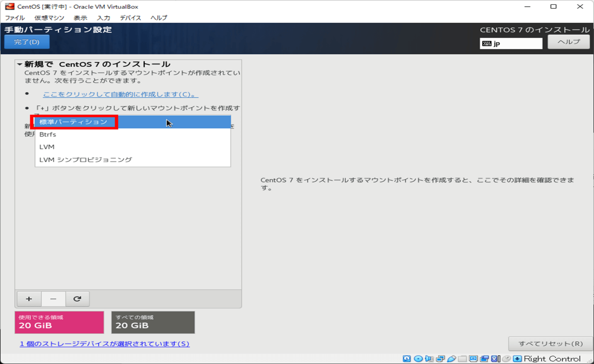Image resolution: width=594 pixels, height=364 pixels.
Task: Click the 手動パーティション設定 heading
Action: (58, 30)
